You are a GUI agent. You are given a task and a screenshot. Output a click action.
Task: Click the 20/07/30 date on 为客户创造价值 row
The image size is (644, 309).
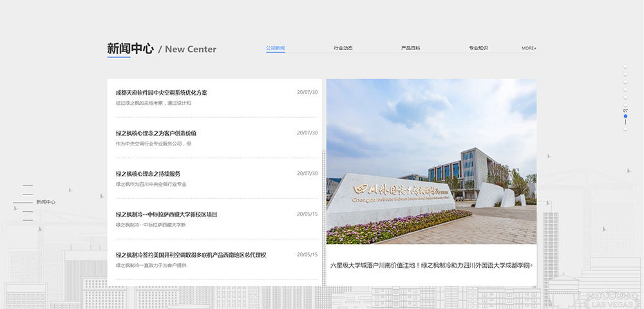(307, 133)
